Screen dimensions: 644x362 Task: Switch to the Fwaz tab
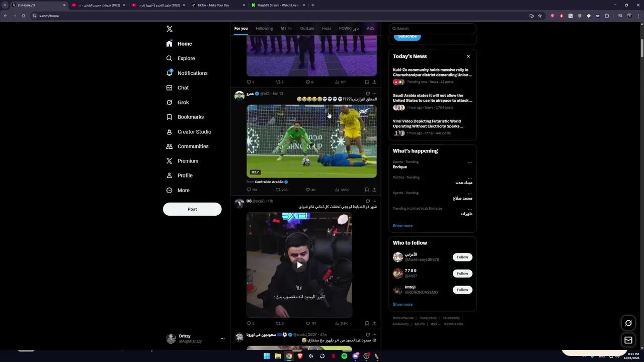pos(327,28)
